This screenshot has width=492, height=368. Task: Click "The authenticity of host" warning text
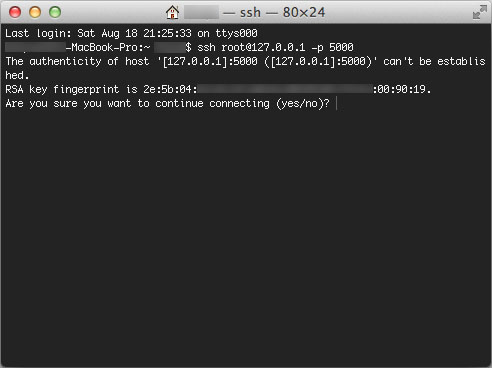click(77, 61)
